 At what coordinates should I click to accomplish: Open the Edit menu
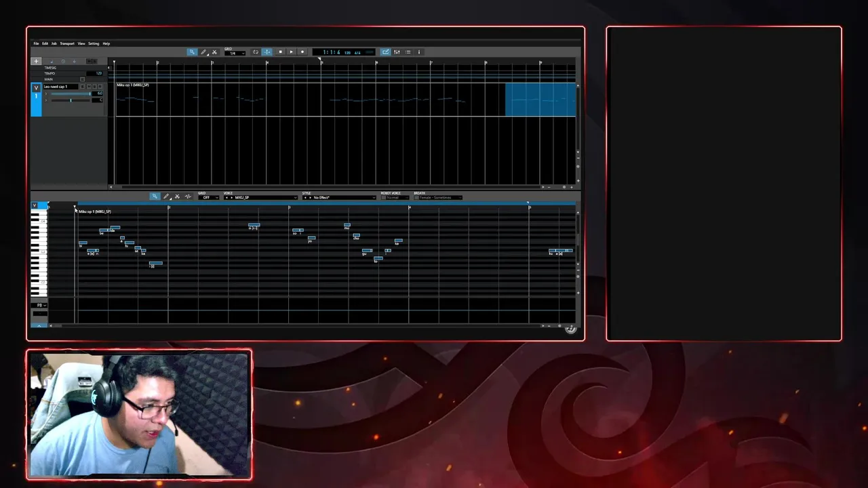(x=45, y=43)
